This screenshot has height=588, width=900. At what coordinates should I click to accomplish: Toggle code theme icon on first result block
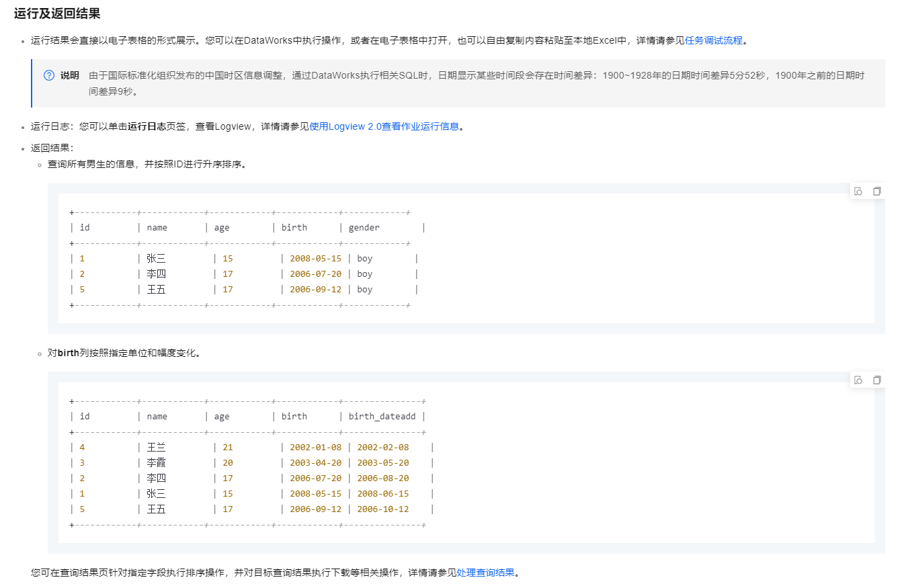tap(858, 192)
